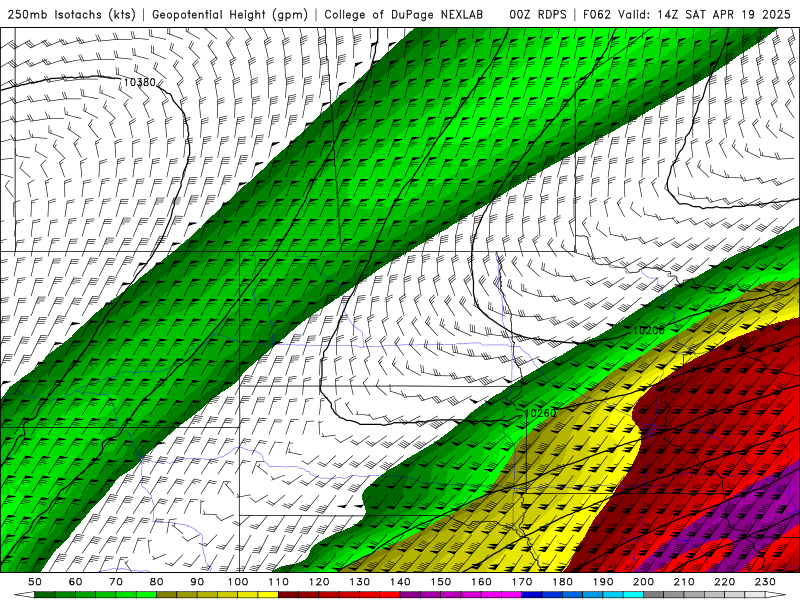The image size is (800, 600).
Task: Click the 200 knot legend label
Action: pos(644,582)
